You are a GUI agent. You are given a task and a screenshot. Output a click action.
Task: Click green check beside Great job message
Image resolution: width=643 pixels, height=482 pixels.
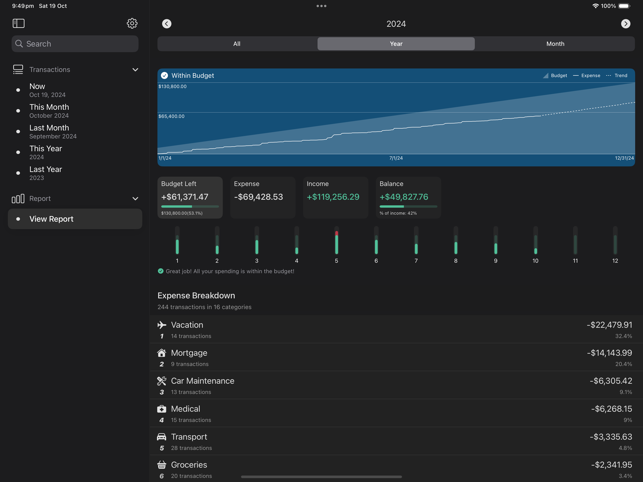(x=161, y=271)
